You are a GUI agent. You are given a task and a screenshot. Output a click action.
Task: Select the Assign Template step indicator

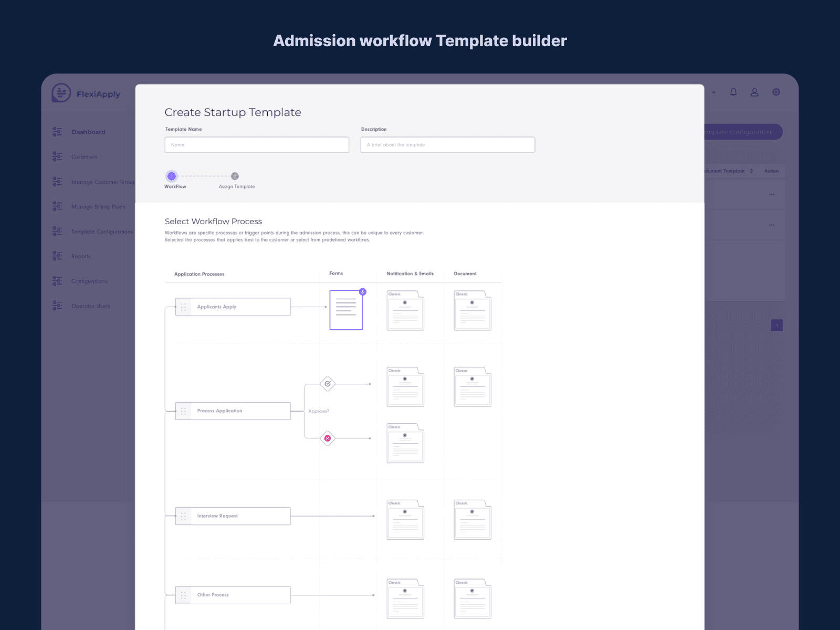(235, 176)
